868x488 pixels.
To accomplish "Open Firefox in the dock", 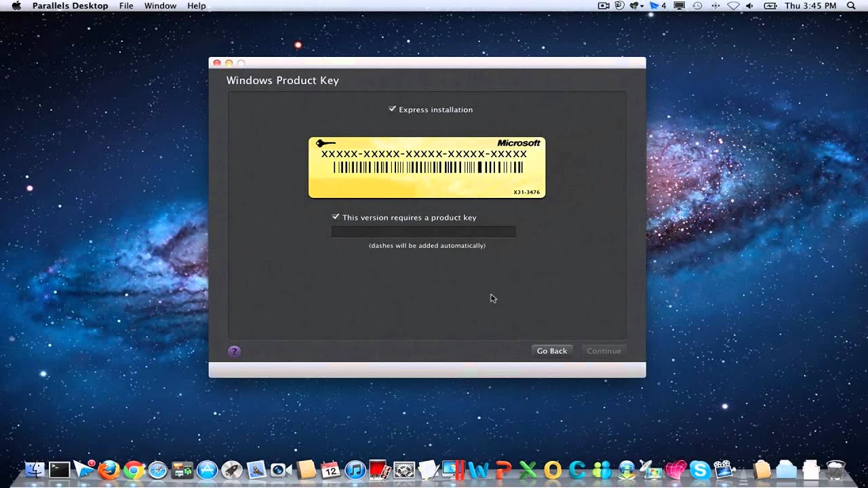I will (108, 469).
